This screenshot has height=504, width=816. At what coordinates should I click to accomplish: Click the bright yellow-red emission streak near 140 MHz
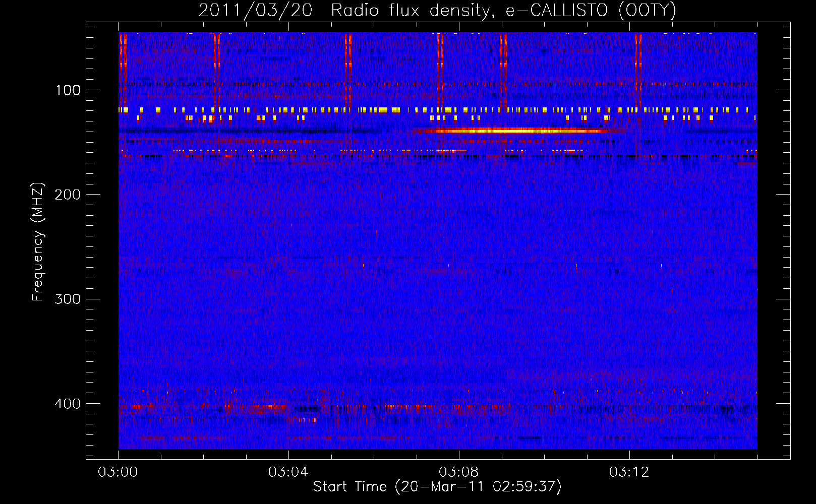tap(517, 131)
